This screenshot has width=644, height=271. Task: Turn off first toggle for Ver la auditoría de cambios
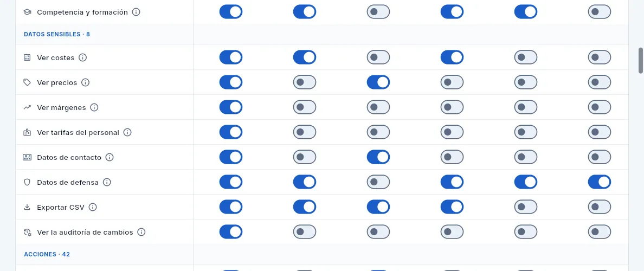click(x=231, y=232)
